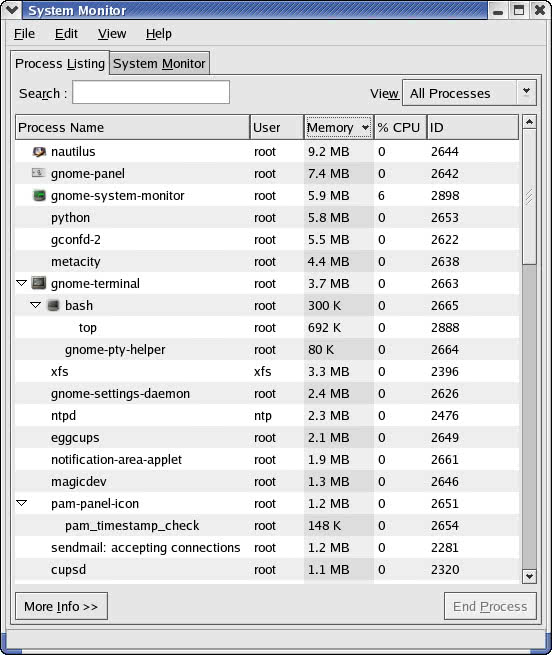Collapse the gnome-terminal process tree
This screenshot has width=552, height=655.
(x=21, y=283)
